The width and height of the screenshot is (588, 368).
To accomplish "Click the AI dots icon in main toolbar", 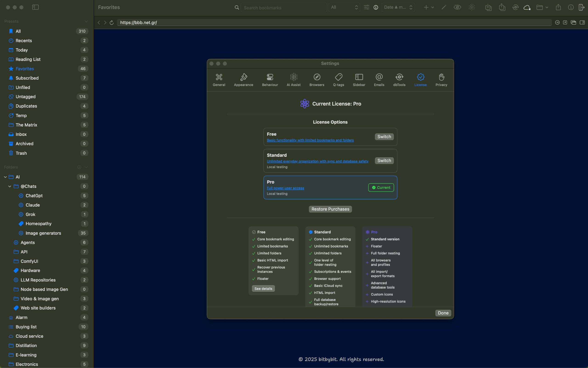I will (x=472, y=7).
